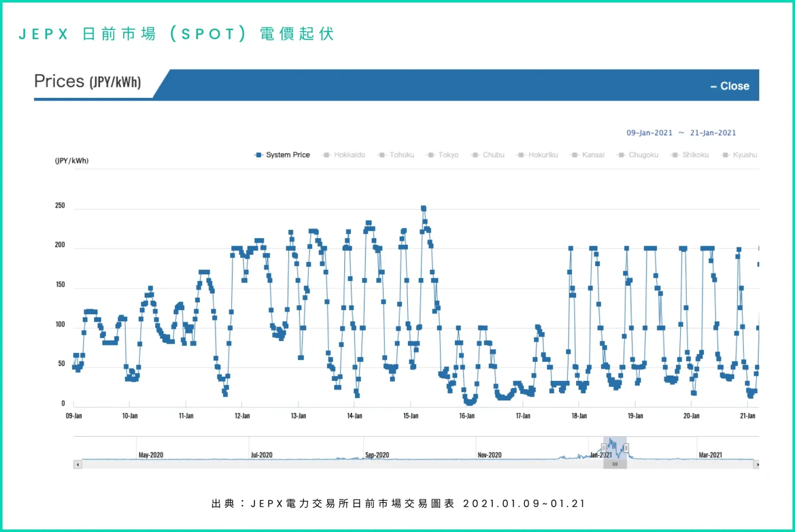
Task: Click the right range selector handle
Action: [626, 448]
